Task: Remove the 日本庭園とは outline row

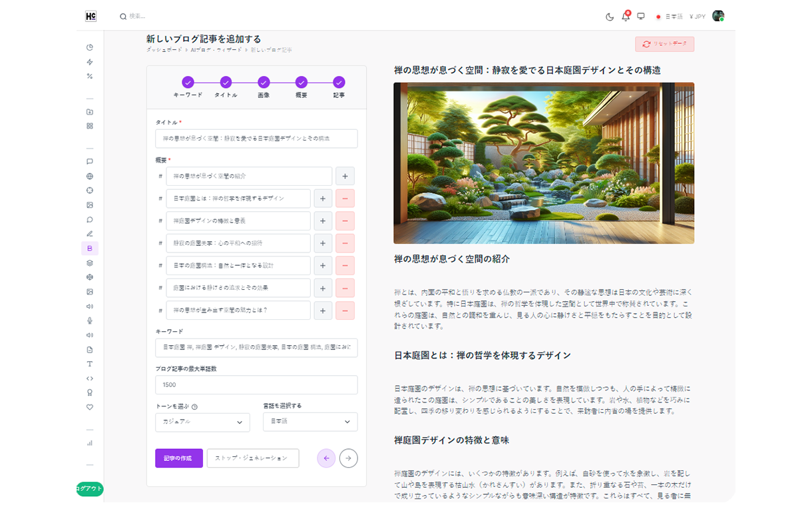Action: click(x=345, y=199)
